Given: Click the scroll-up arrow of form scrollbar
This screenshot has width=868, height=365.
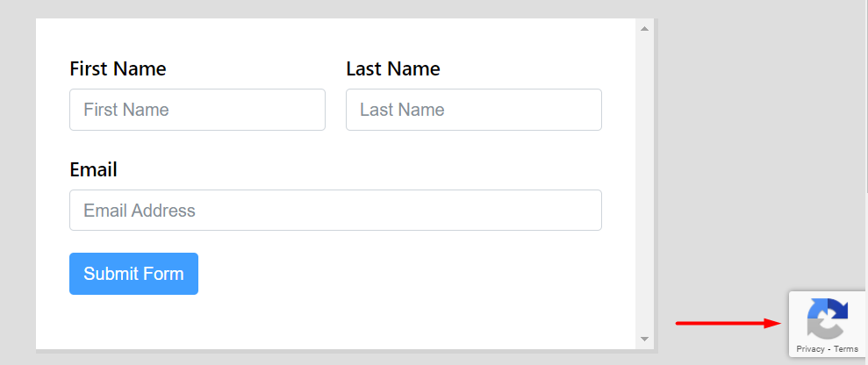Looking at the screenshot, I should [644, 29].
